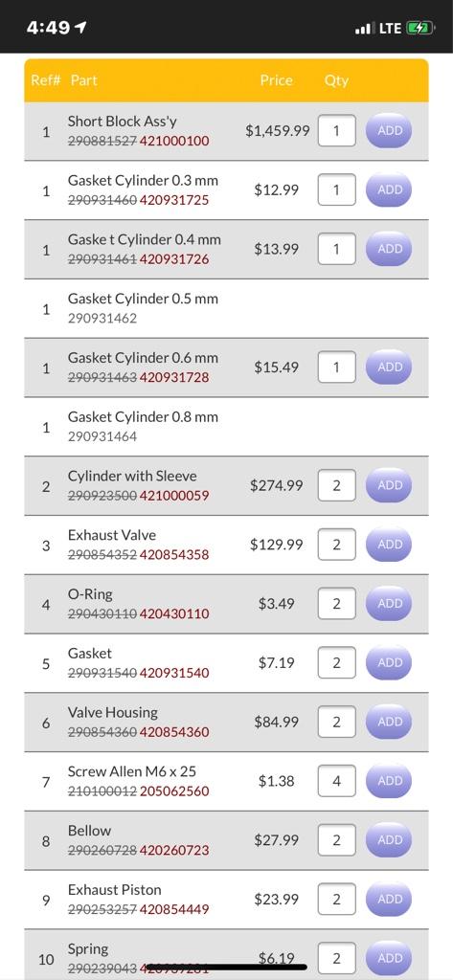Edit quantity for Gasket Cylinder 0.4 mm
This screenshot has height=980, width=453.
pyautogui.click(x=336, y=249)
